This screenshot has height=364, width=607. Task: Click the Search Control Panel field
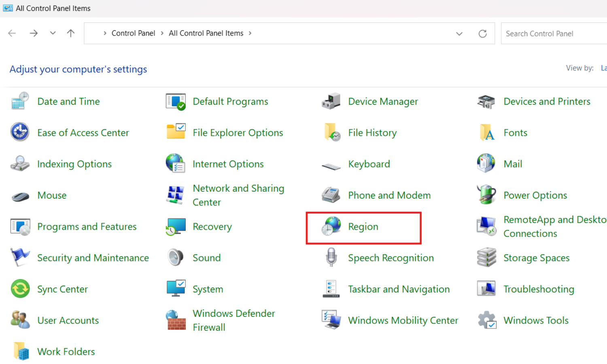553,34
